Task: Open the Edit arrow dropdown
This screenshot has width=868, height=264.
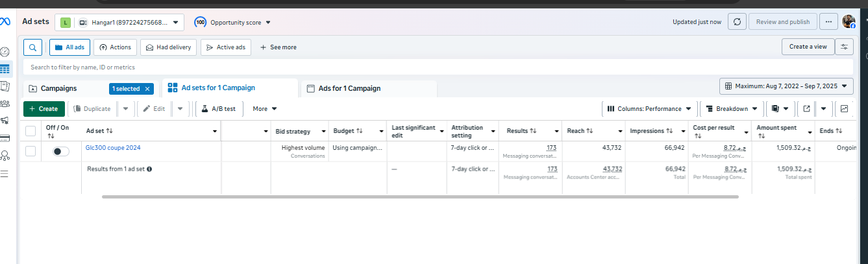Action: tap(180, 109)
